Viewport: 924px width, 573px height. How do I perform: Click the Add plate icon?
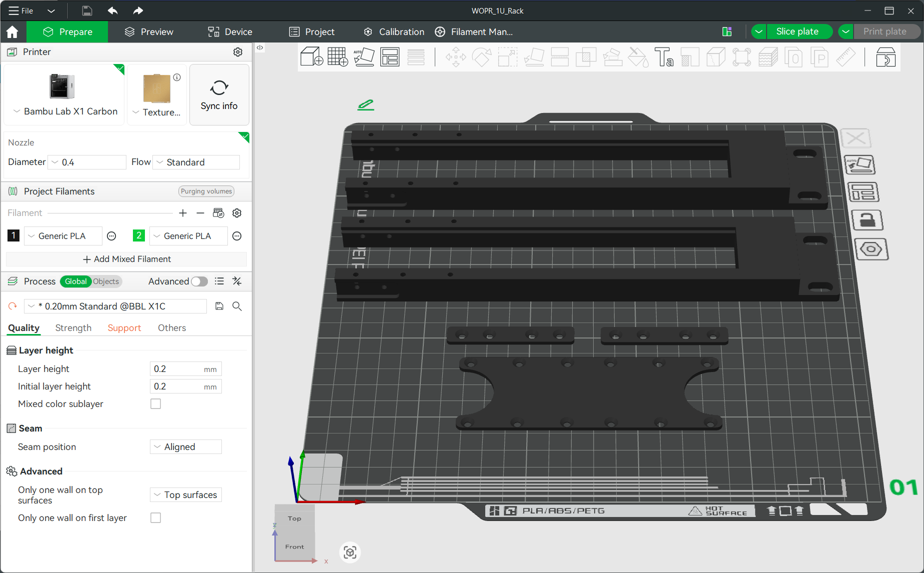338,57
